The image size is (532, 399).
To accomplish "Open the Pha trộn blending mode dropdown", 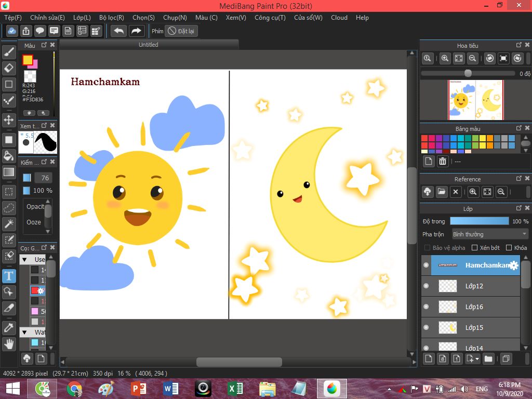I will pos(489,234).
